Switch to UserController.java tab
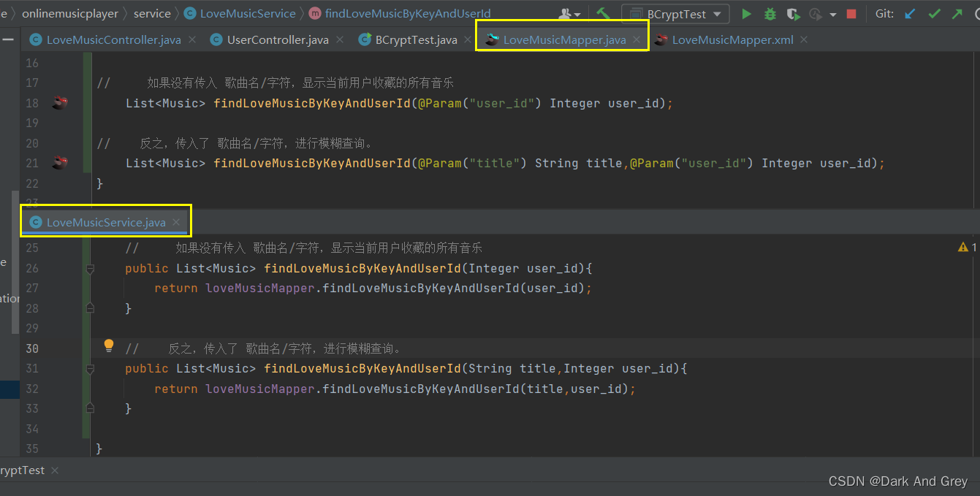The image size is (980, 496). (278, 39)
